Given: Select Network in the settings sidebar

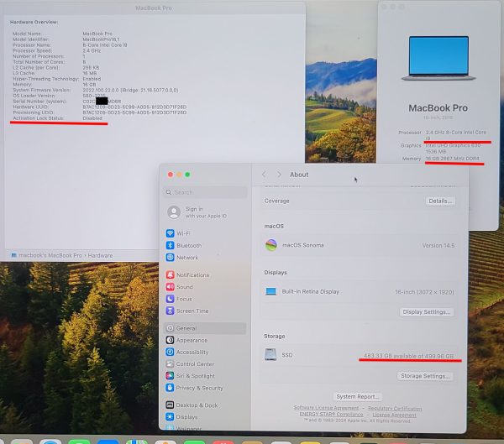Looking at the screenshot, I should click(x=186, y=258).
